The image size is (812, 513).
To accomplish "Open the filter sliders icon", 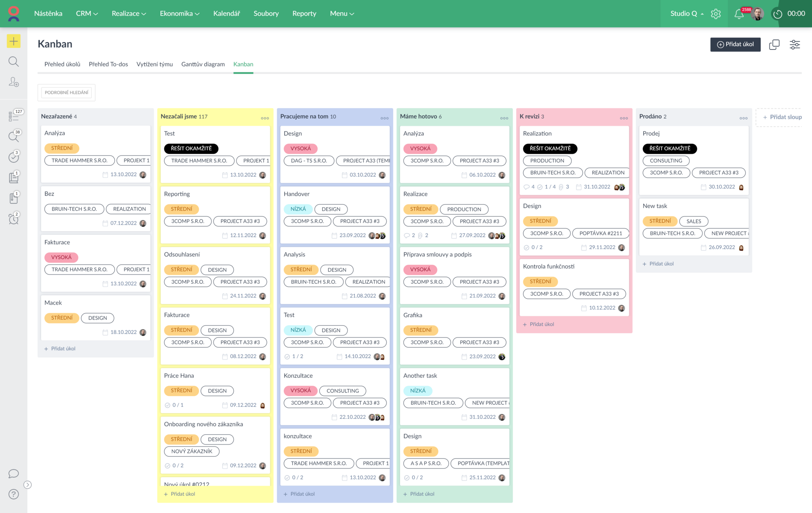I will pos(795,44).
